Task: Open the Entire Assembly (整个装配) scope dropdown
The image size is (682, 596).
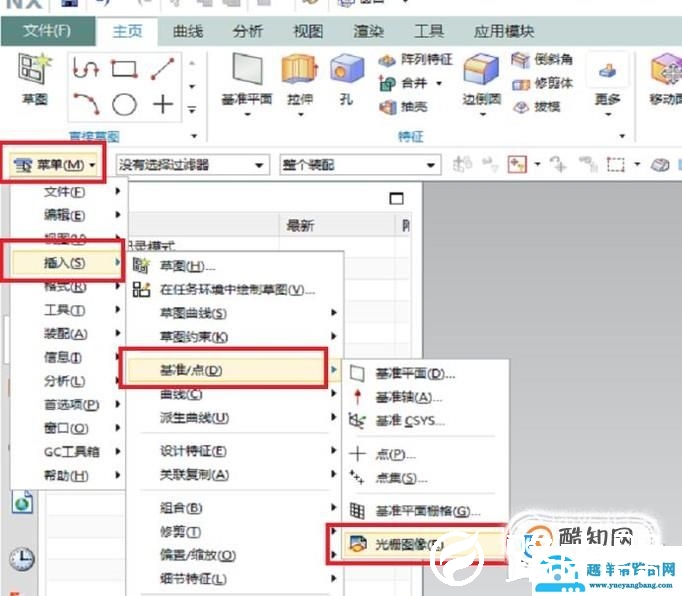Action: (360, 165)
